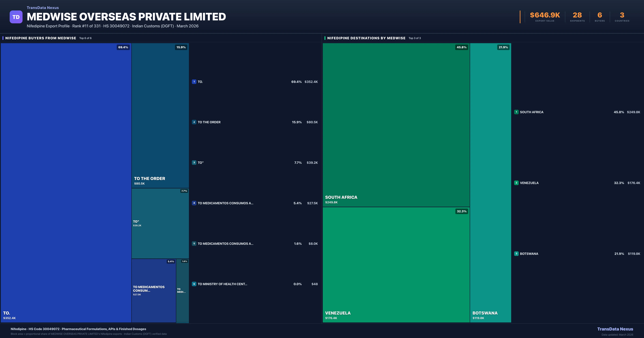Click the 69.4% label on TO. block
This screenshot has height=338, width=644.
tap(123, 47)
